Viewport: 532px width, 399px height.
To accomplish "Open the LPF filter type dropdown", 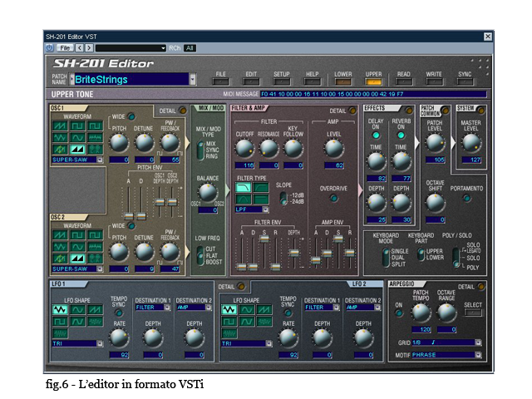I will [x=265, y=209].
